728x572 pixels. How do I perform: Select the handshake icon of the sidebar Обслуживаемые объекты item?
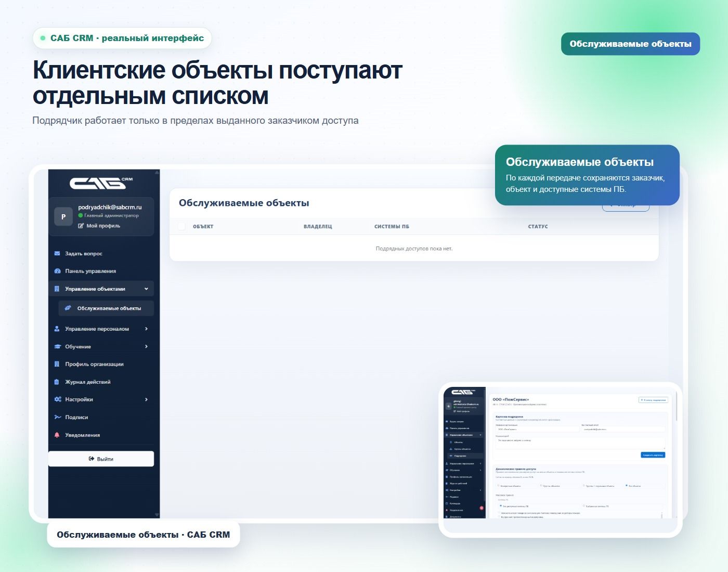(x=68, y=308)
